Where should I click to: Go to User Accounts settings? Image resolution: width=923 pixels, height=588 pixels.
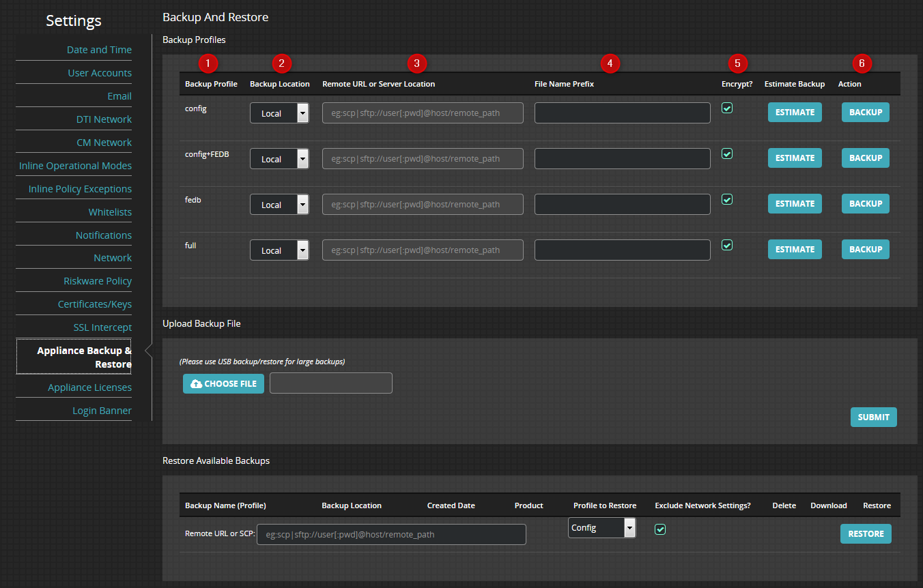tap(100, 73)
